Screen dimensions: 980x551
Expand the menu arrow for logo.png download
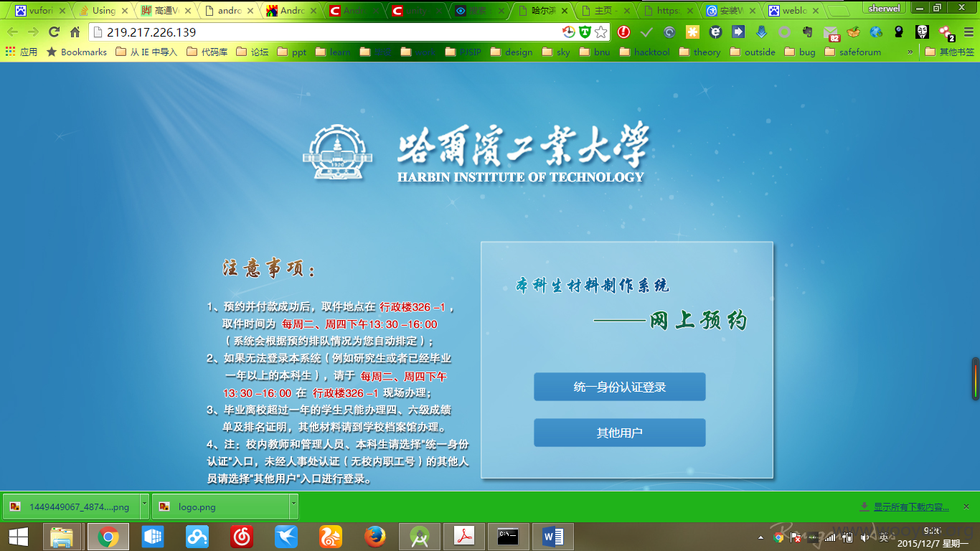click(293, 506)
